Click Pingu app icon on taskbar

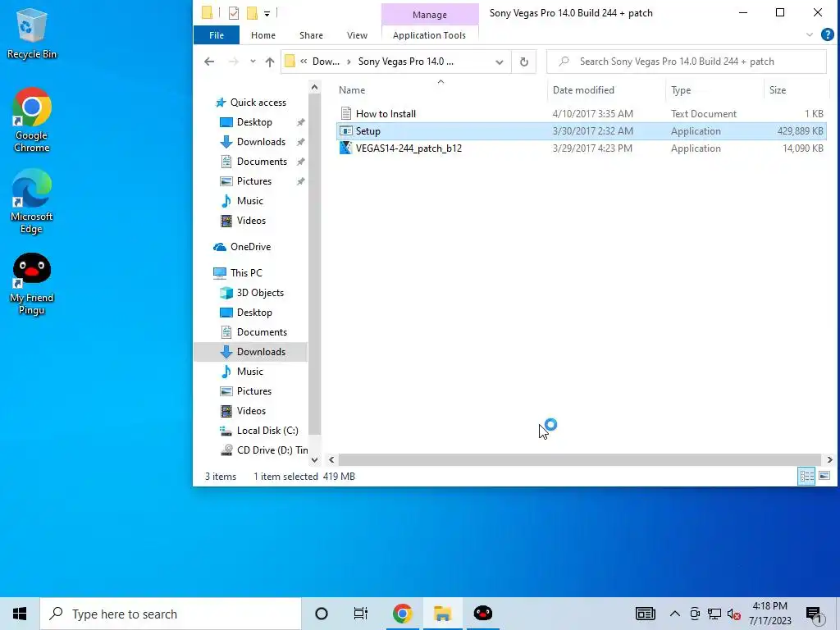482,614
